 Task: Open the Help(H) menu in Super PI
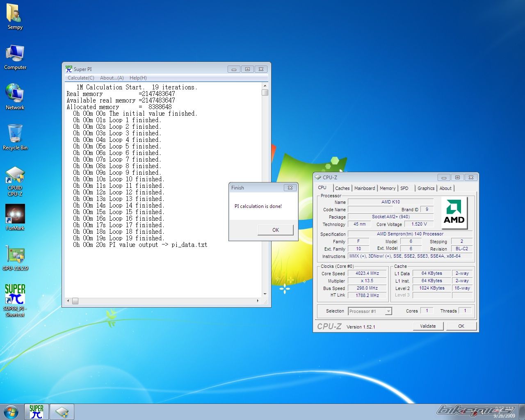pyautogui.click(x=138, y=78)
